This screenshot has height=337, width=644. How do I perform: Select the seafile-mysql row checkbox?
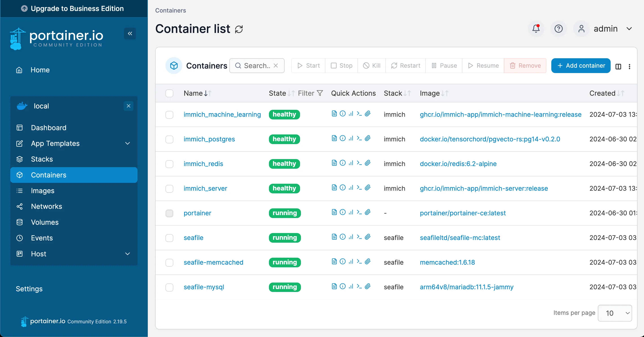[169, 287]
